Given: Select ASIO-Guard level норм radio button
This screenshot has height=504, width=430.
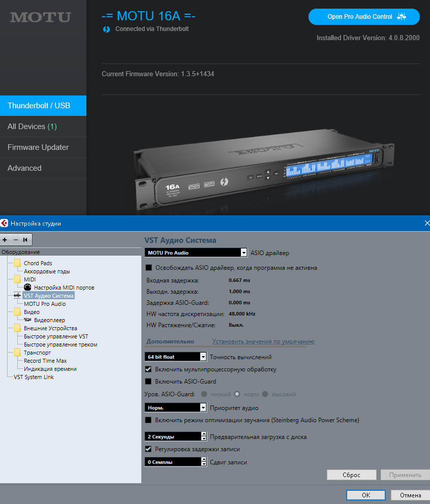Looking at the screenshot, I should click(x=237, y=394).
